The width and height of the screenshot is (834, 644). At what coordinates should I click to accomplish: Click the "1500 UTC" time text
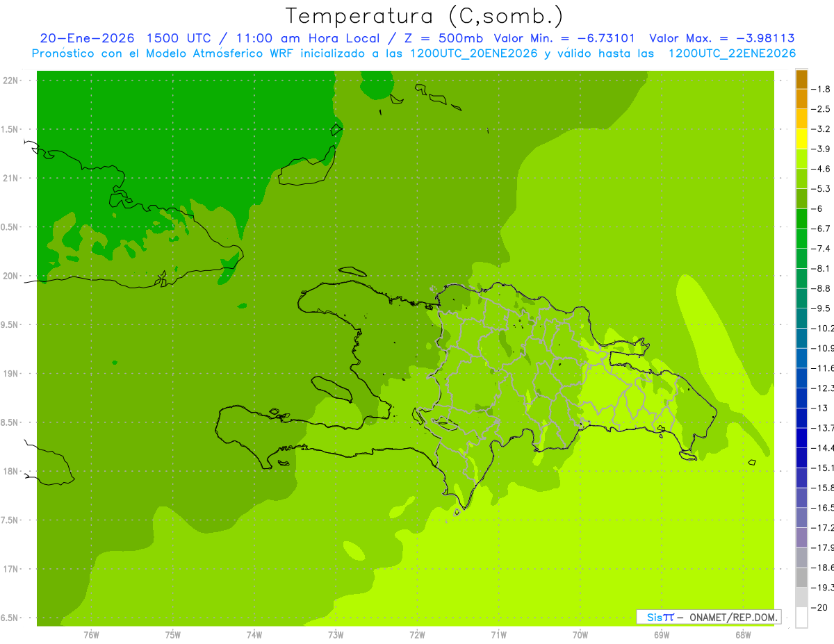pyautogui.click(x=179, y=38)
